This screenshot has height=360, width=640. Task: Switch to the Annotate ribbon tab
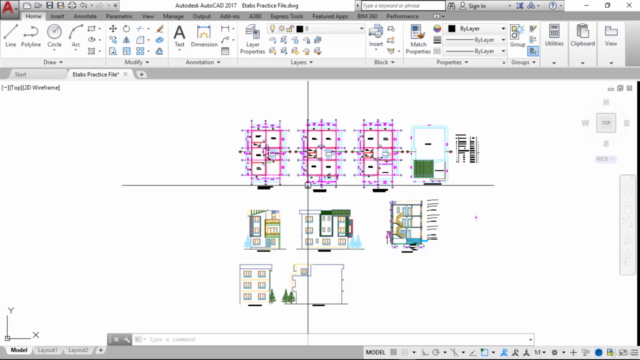click(x=85, y=16)
